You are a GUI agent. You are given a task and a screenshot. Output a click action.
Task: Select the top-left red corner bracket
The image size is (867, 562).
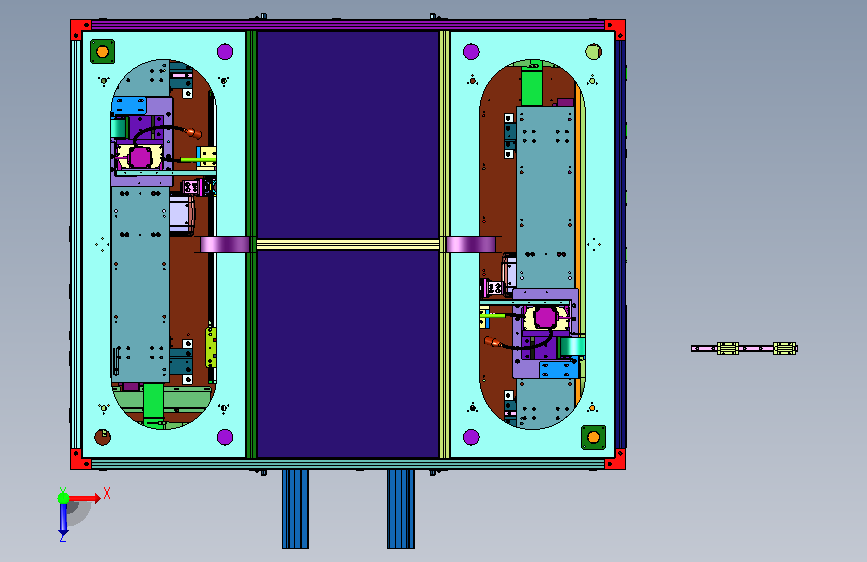point(80,29)
